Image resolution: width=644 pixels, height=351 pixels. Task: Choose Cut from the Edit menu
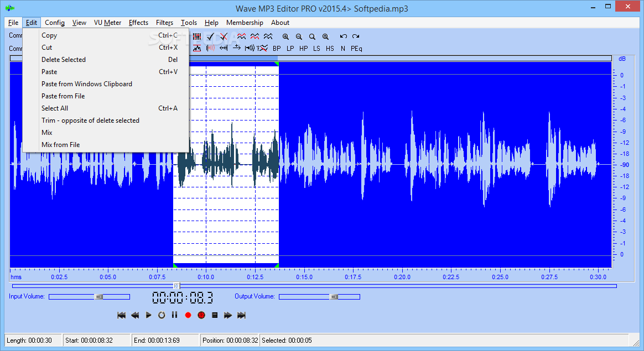coord(106,47)
